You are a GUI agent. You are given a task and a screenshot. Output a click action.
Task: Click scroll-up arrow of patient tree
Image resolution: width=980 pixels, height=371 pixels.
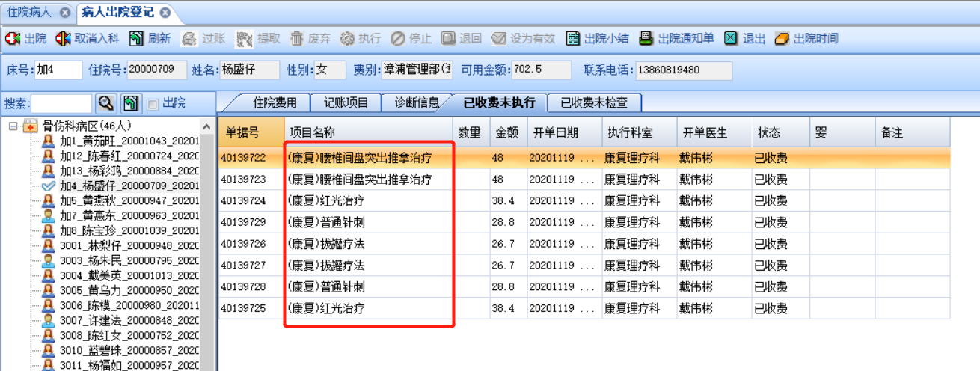[207, 126]
